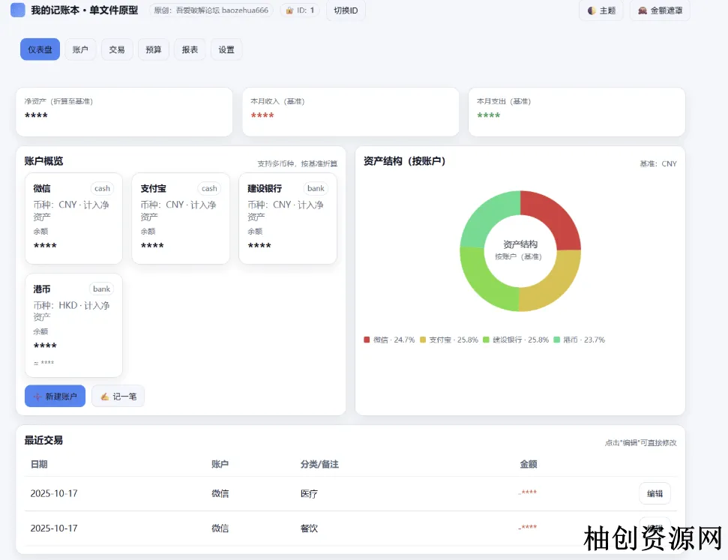The image size is (728, 560).
Task: Click 新建账户 new account button
Action: 55,396
